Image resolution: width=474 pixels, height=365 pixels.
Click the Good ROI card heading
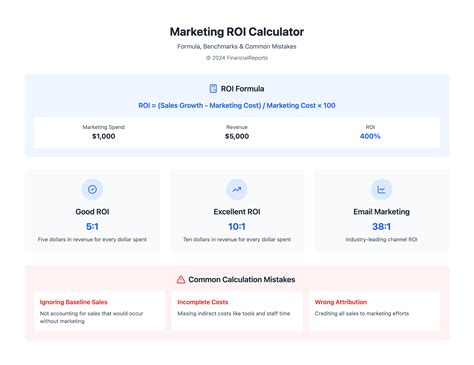pos(92,212)
